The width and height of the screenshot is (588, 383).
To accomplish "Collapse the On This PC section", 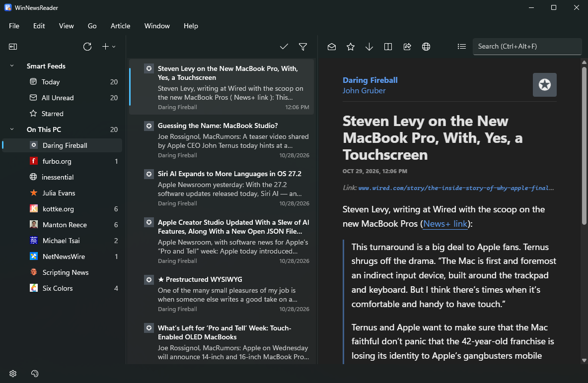I will coord(12,129).
